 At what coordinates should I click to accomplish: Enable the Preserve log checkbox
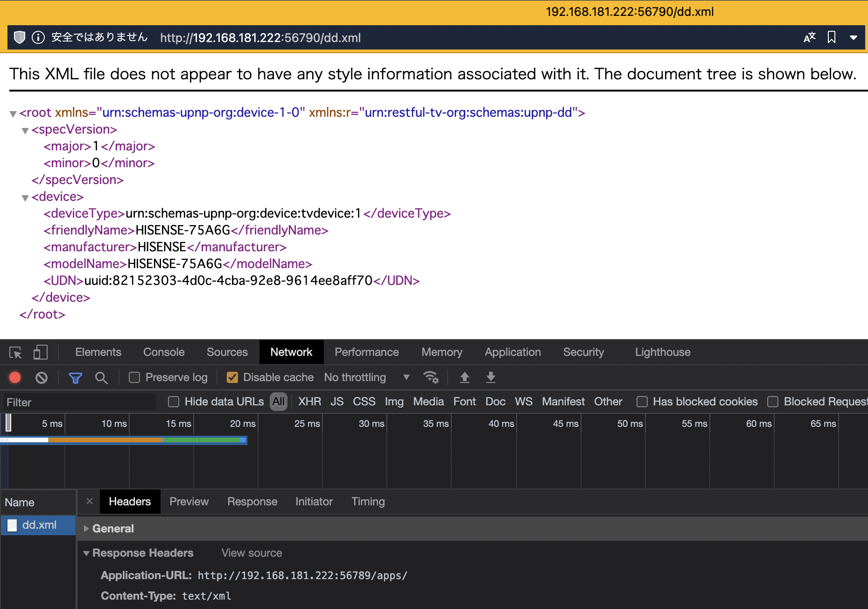pyautogui.click(x=134, y=377)
